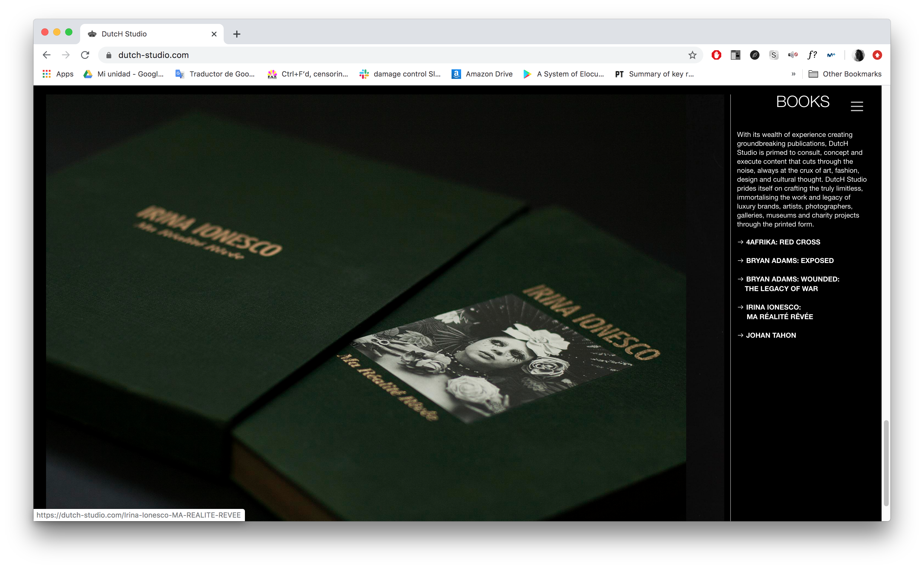Go forward to the next page

[66, 55]
